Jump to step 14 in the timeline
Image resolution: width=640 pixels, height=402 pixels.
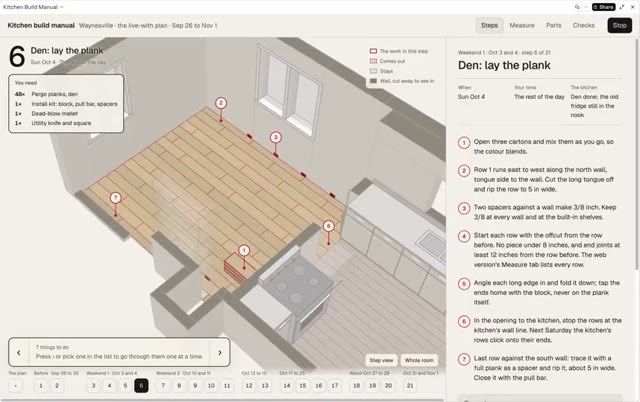pos(287,385)
